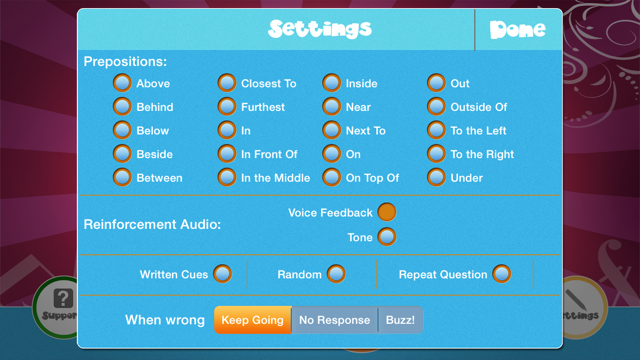This screenshot has width=640, height=360.
Task: Toggle the Outside Of preposition
Action: pos(436,107)
